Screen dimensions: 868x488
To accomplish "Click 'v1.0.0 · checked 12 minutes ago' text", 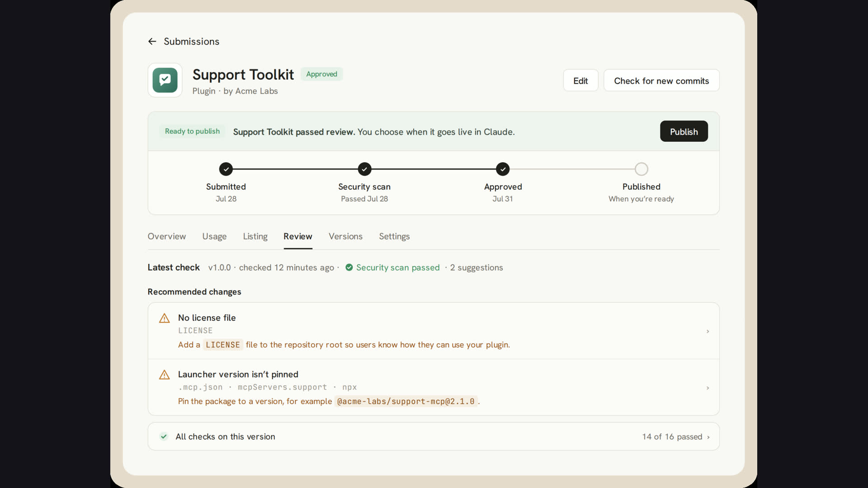I will tap(271, 267).
